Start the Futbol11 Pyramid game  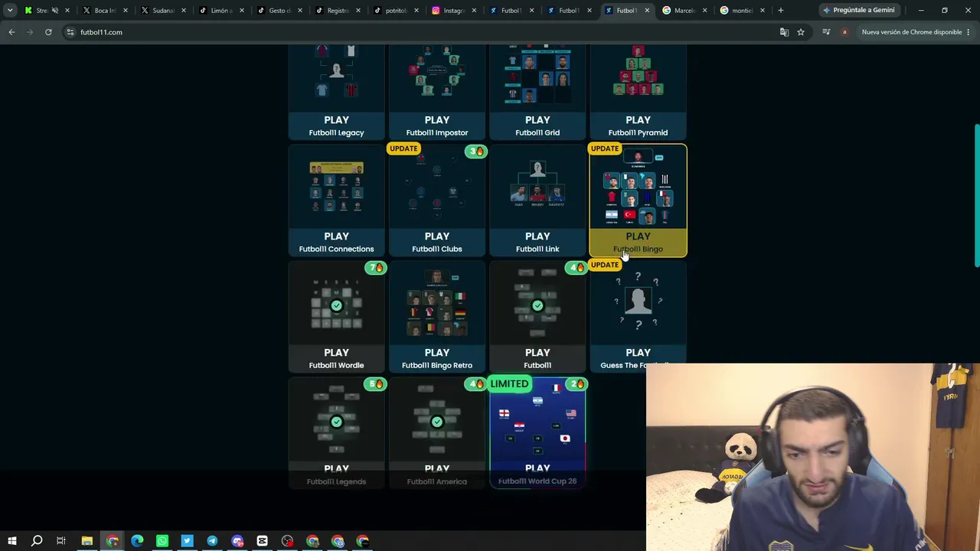tap(638, 92)
